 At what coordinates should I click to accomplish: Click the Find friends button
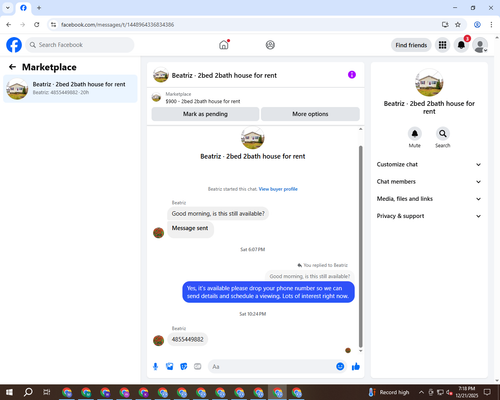[x=411, y=45]
